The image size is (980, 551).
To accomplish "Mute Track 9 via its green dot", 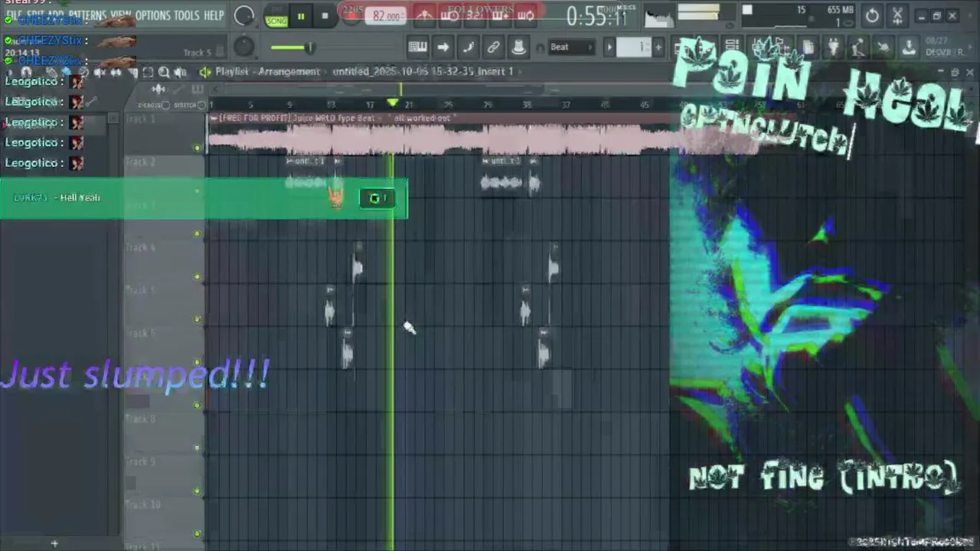I will click(198, 491).
